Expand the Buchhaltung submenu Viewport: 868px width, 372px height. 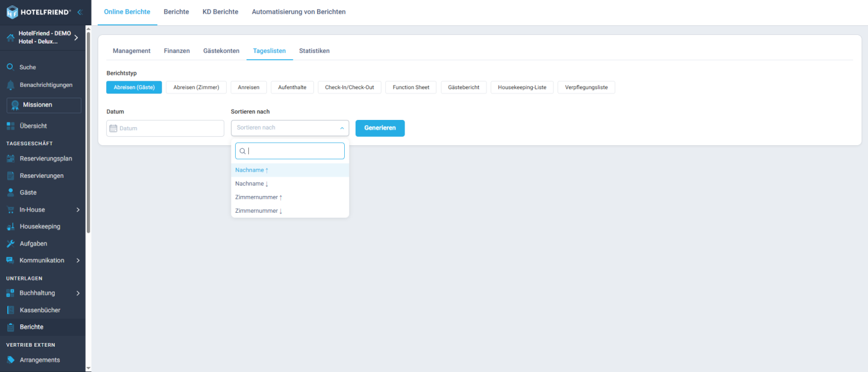click(78, 293)
